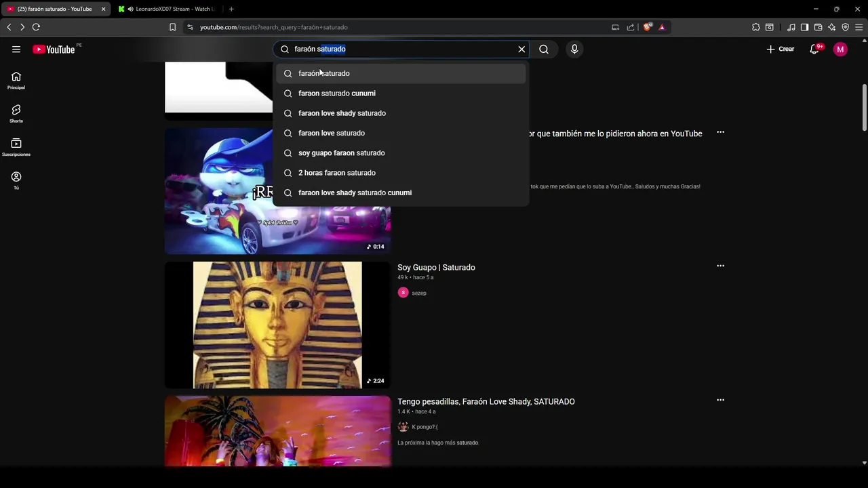Open the Brave VPN shield icon
The height and width of the screenshot is (488, 868).
(x=845, y=27)
